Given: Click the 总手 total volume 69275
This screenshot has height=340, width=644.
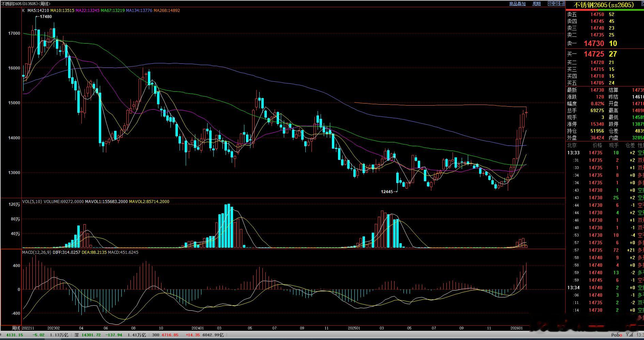Looking at the screenshot, I should pos(597,110).
